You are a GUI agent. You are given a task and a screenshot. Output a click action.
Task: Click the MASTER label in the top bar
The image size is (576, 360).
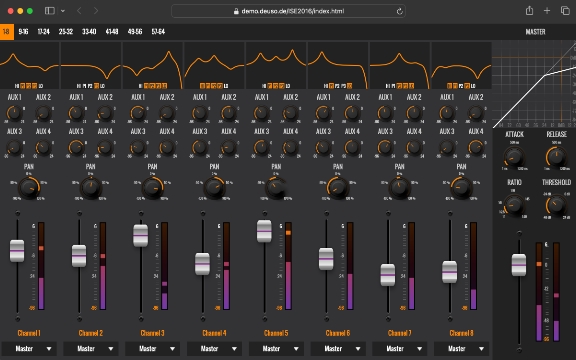coord(535,32)
